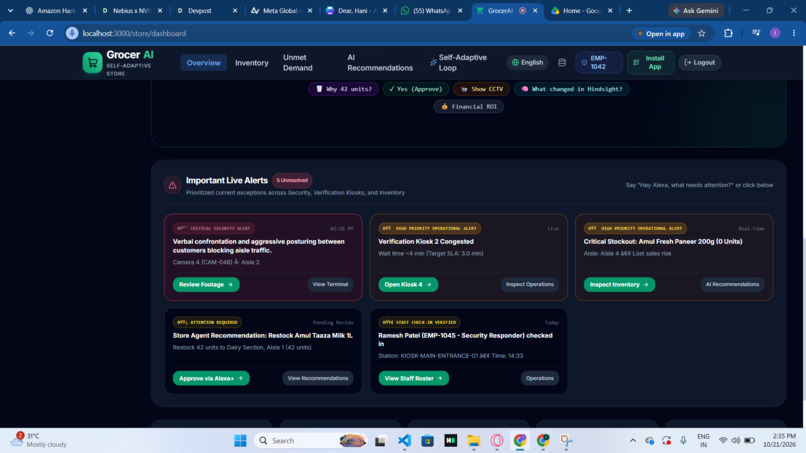This screenshot has height=453, width=806.
Task: Open the Windows Start menu
Action: pyautogui.click(x=240, y=441)
